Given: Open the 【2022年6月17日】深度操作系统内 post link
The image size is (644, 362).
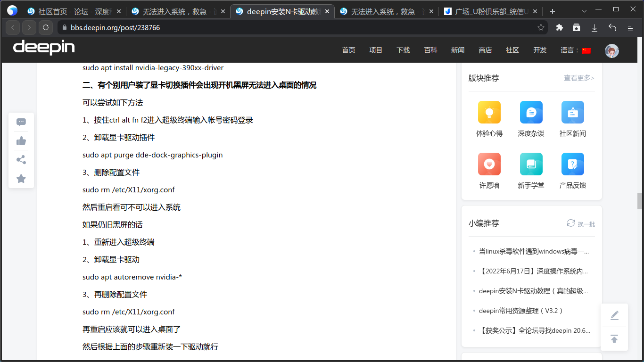Looking at the screenshot, I should 534,271.
